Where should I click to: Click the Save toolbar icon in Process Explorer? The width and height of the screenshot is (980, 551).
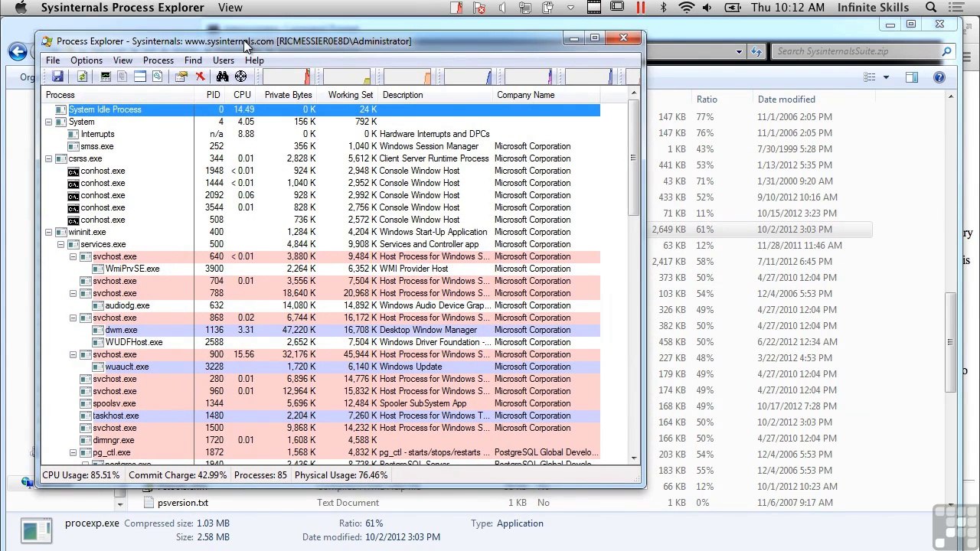57,77
